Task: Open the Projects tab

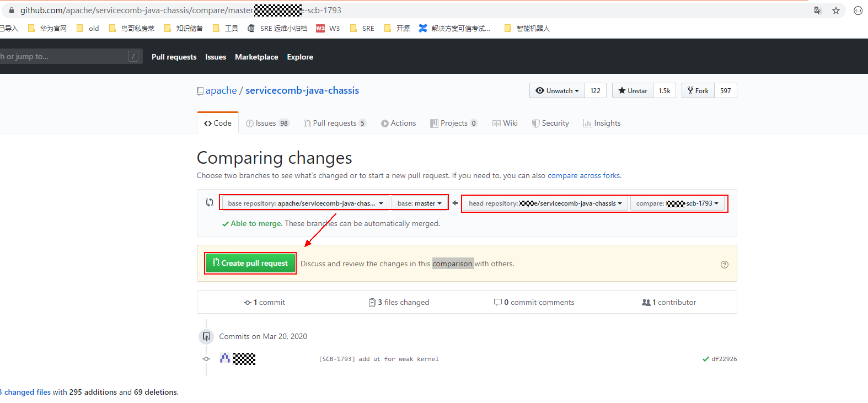Action: [454, 123]
